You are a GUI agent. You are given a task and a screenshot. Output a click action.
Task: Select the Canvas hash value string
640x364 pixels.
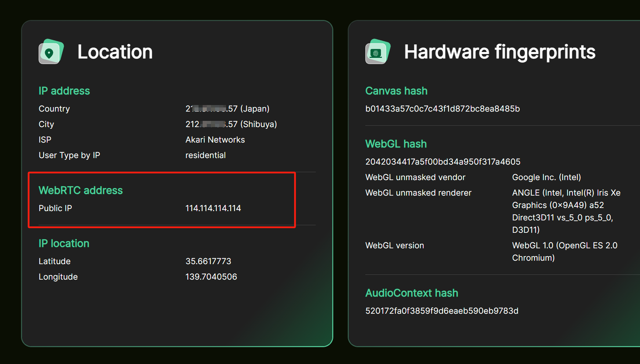pos(443,109)
